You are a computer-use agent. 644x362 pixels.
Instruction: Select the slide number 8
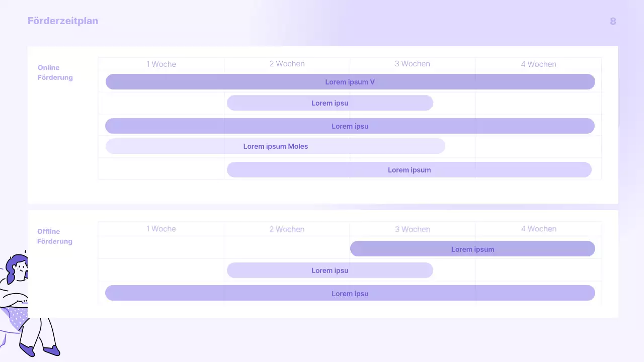[x=613, y=21]
